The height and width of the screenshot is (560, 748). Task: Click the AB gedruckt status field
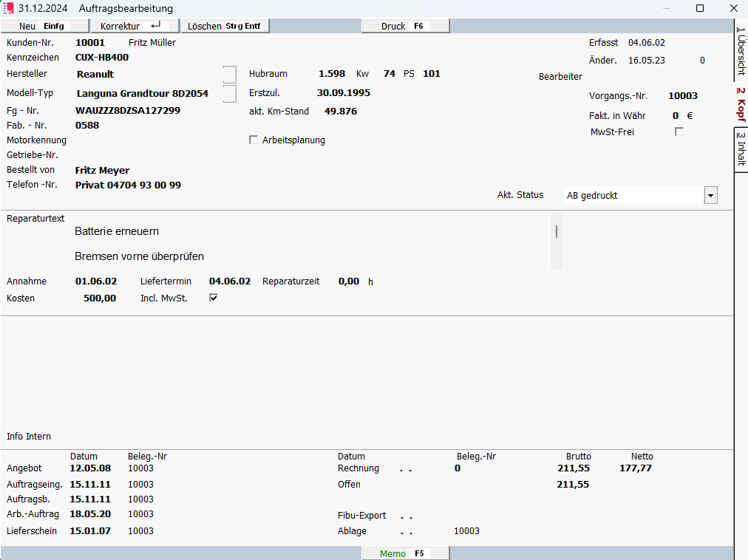[x=632, y=196]
